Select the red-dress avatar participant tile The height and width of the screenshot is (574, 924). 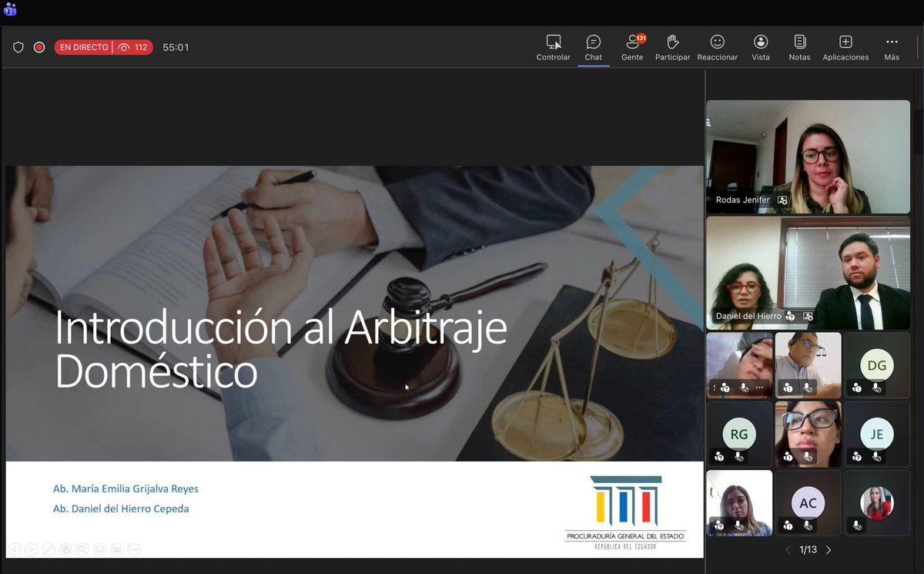[x=877, y=503]
